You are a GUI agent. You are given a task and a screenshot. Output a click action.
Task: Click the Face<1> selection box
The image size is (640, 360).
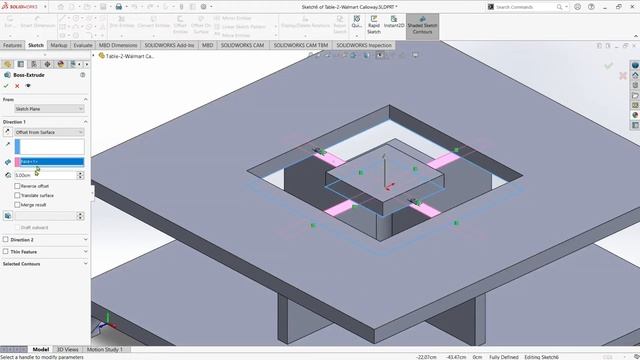pyautogui.click(x=49, y=162)
